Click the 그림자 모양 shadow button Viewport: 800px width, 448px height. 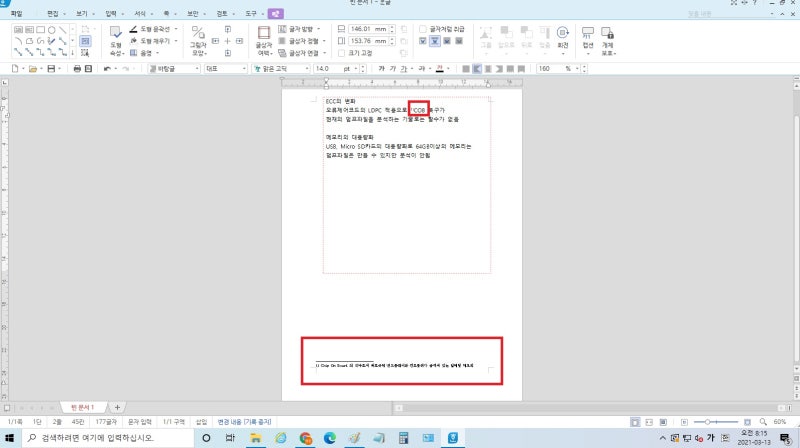[x=198, y=41]
